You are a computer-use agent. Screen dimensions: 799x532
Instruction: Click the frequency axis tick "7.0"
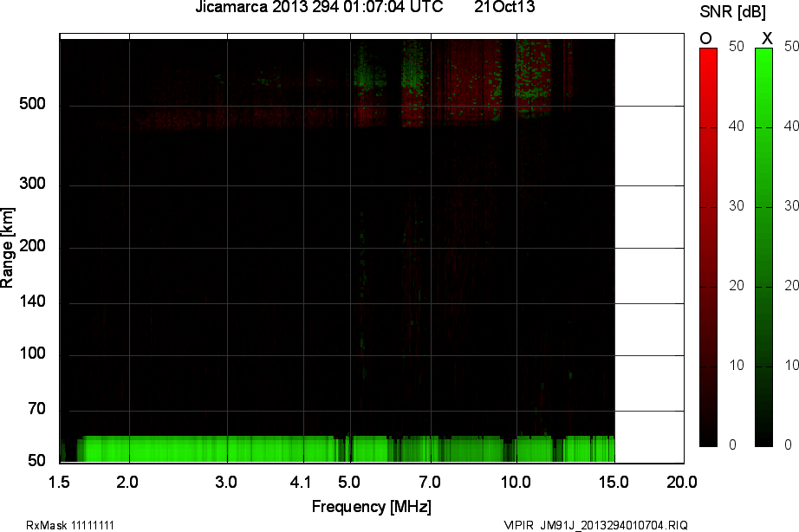[x=430, y=482]
